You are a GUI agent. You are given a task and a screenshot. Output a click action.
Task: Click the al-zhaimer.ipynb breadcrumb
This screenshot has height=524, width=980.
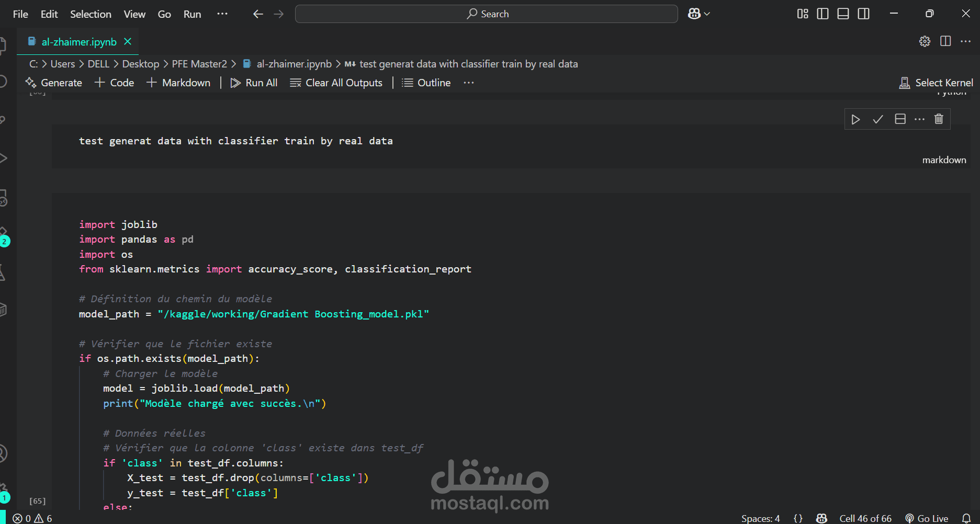[x=288, y=64]
